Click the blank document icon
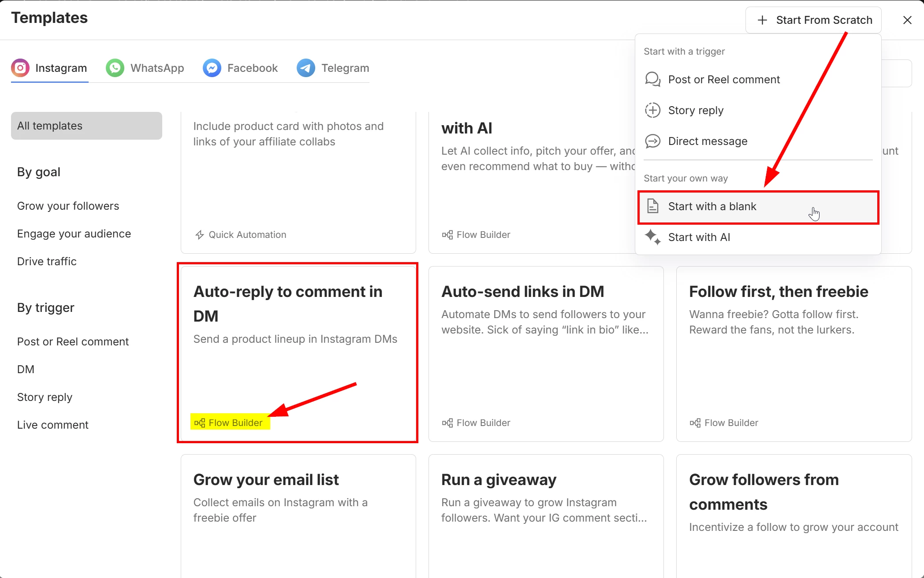 tap(652, 206)
